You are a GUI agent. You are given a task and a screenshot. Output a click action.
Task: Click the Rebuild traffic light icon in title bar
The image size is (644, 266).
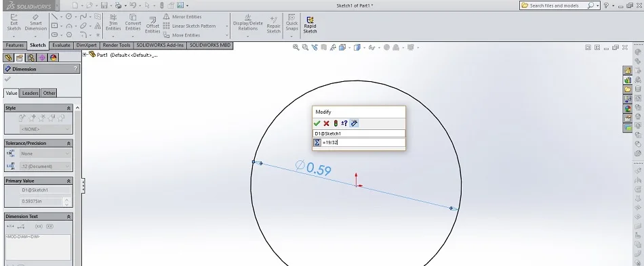(161, 5)
